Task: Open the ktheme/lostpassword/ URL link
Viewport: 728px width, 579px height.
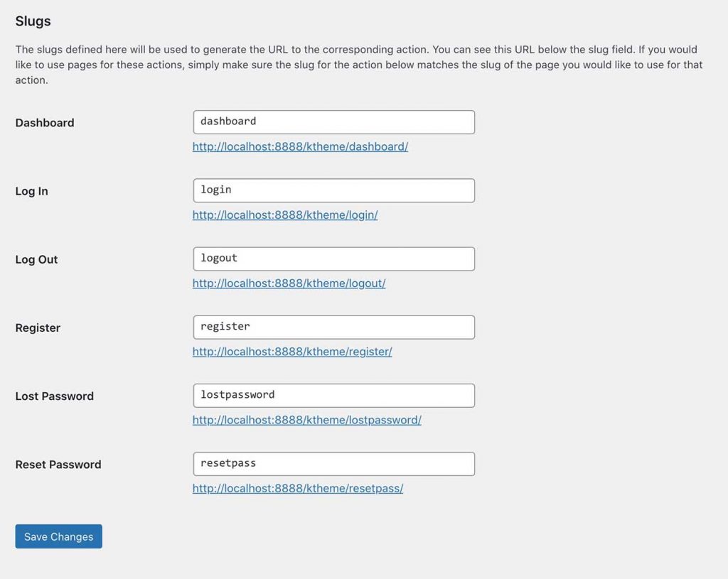Action: [307, 420]
